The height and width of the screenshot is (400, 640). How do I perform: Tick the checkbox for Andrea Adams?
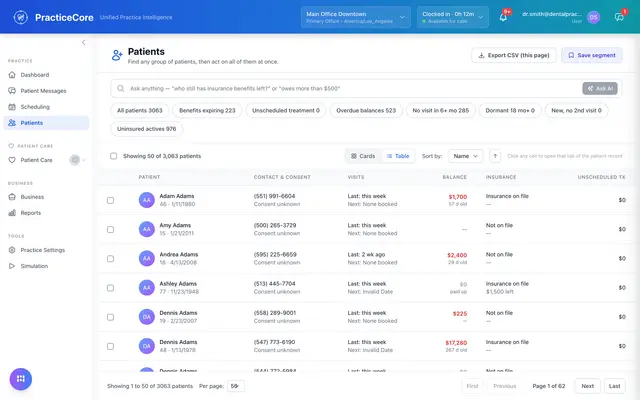[110, 259]
